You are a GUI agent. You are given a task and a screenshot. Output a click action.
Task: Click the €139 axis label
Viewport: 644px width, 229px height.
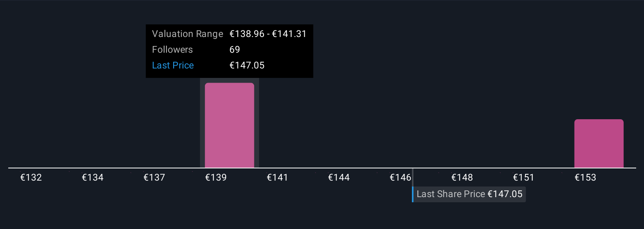coord(216,177)
